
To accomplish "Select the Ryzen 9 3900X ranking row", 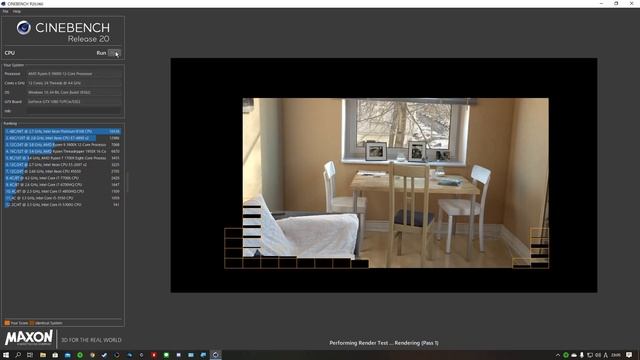I will [x=63, y=144].
